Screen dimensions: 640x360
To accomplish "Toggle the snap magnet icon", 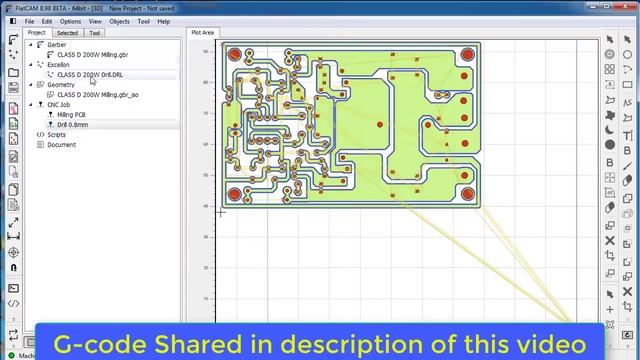I will click(13, 268).
